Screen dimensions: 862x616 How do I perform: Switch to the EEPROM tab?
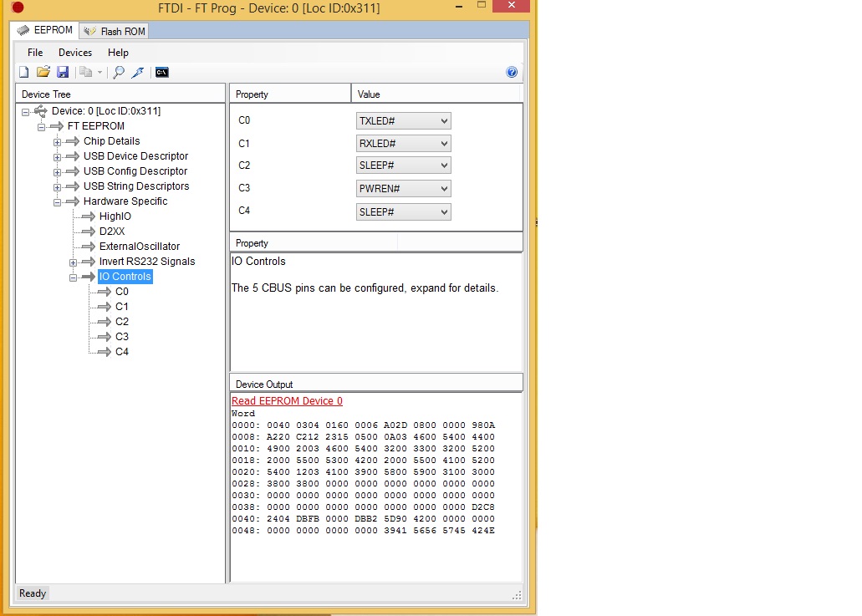(44, 30)
